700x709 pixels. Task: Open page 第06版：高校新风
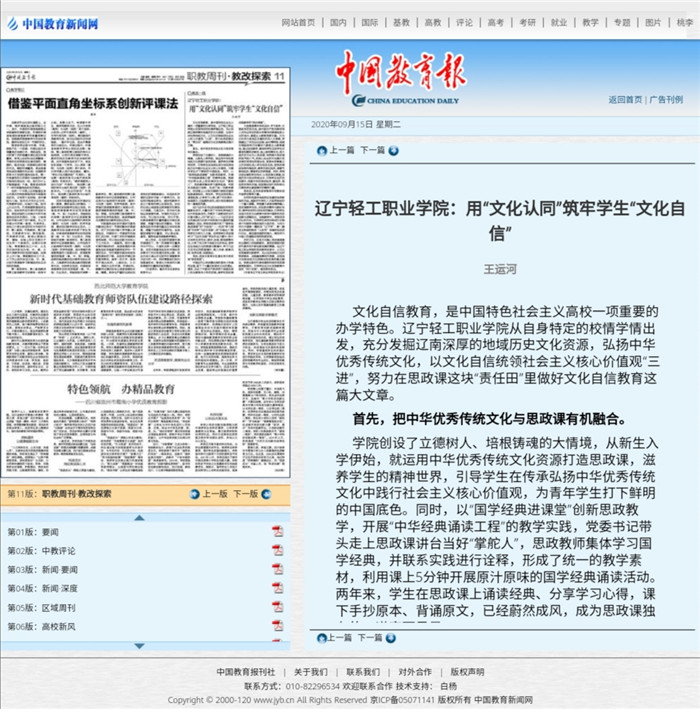pos(42,627)
